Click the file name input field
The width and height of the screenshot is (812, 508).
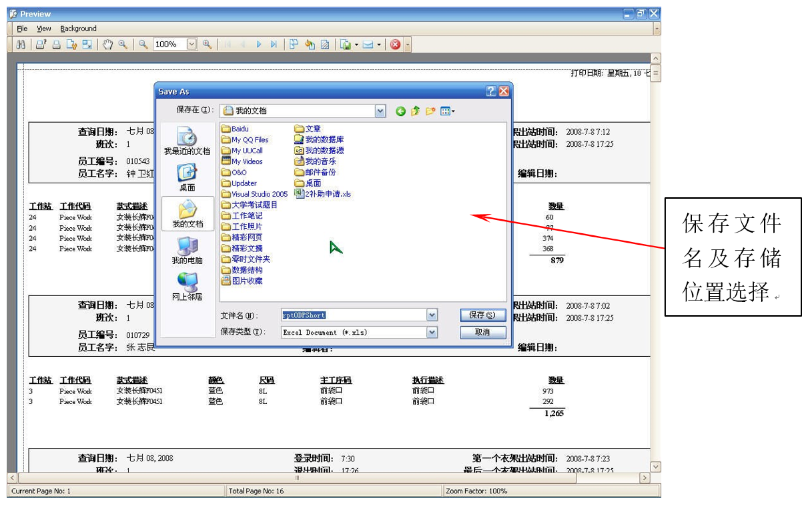point(354,315)
